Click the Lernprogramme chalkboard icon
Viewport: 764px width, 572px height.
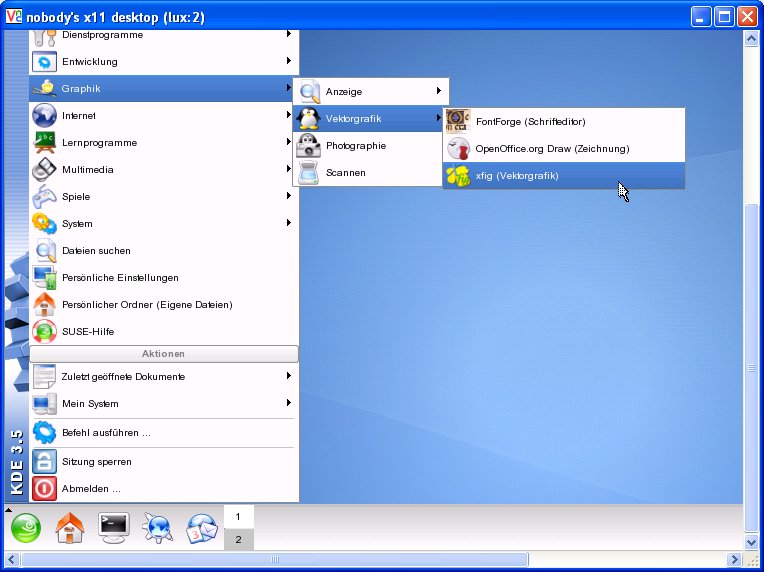pos(44,143)
